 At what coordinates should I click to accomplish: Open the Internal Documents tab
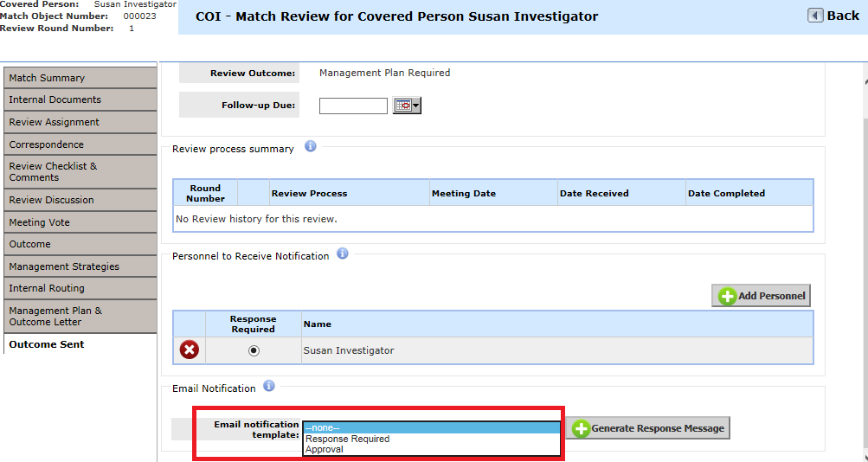click(80, 99)
